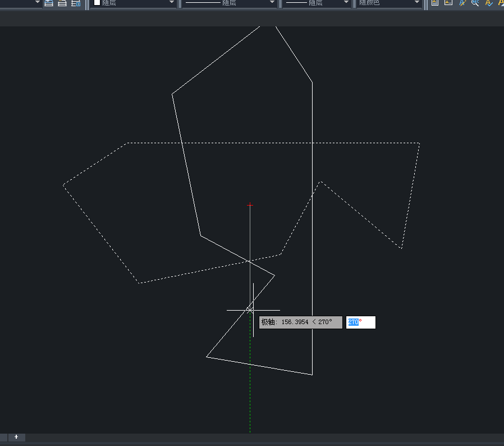This screenshot has height=446, width=504.
Task: Expand the layer list dropdown arrow
Action: point(38,3)
